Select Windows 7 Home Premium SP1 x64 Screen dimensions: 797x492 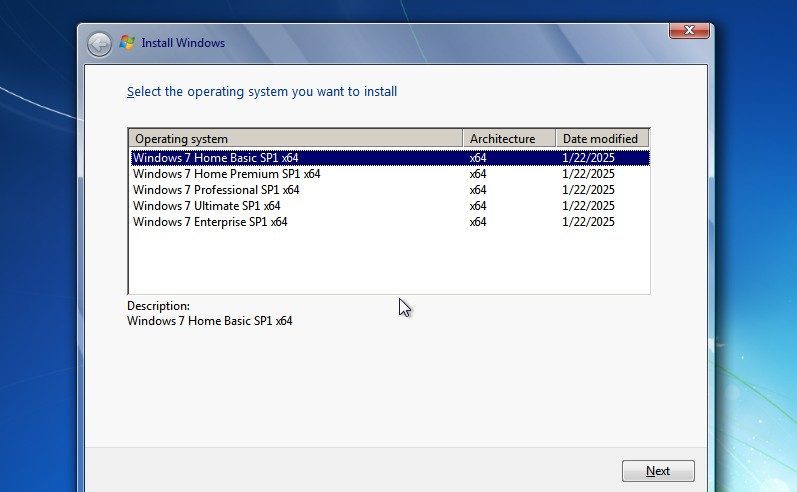pyautogui.click(x=390, y=174)
